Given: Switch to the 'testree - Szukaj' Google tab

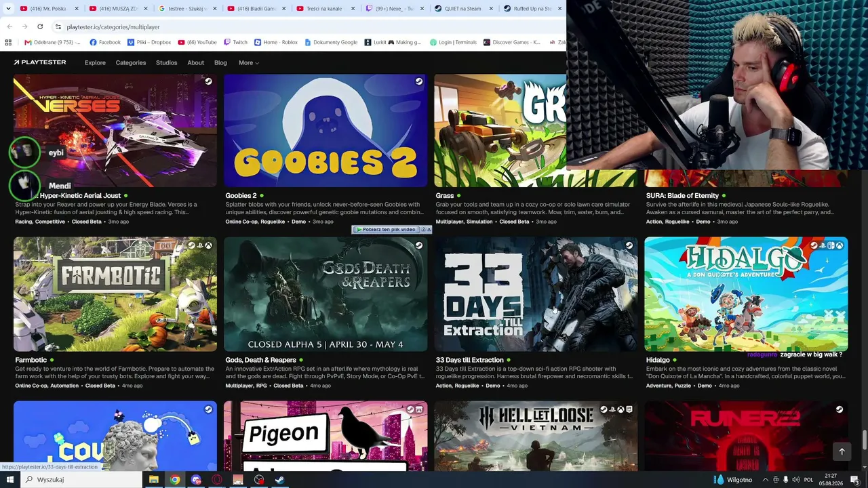Looking at the screenshot, I should click(x=187, y=9).
